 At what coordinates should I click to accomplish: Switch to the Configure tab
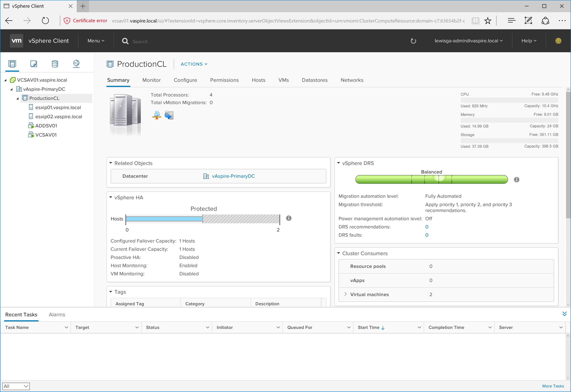click(185, 80)
